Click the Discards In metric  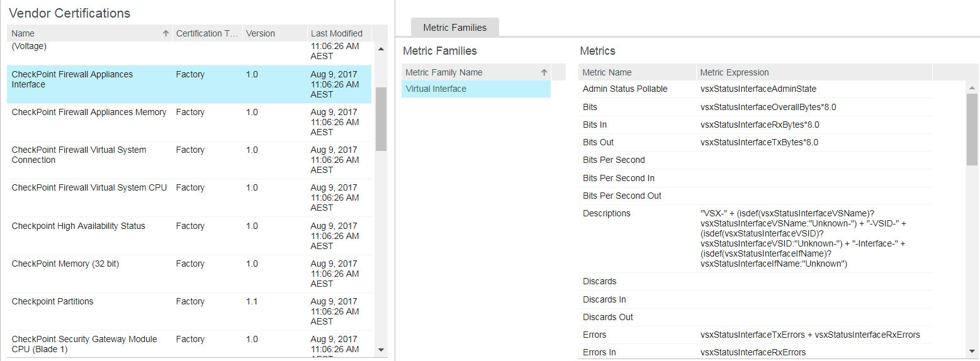[x=604, y=299]
